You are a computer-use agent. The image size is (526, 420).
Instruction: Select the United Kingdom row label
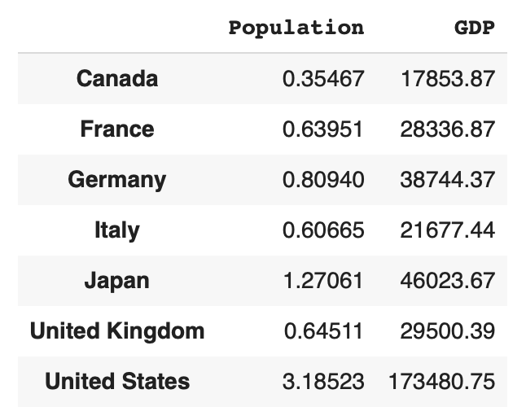(x=117, y=331)
